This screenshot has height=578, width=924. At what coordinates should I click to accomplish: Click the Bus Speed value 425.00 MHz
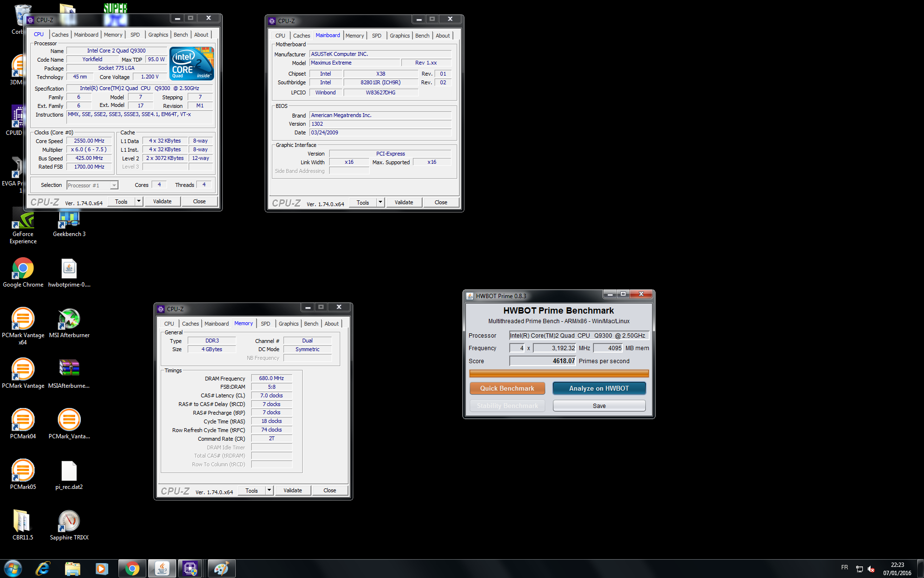pyautogui.click(x=89, y=158)
